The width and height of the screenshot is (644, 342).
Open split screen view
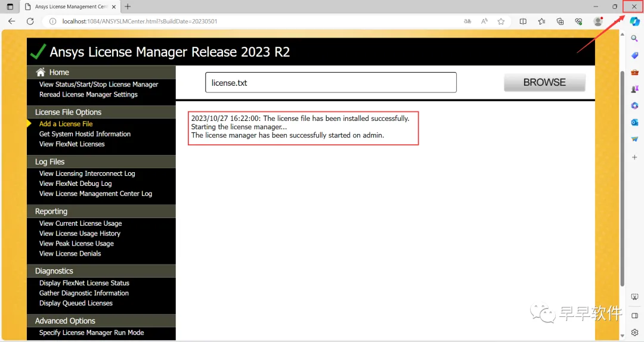pos(523,21)
